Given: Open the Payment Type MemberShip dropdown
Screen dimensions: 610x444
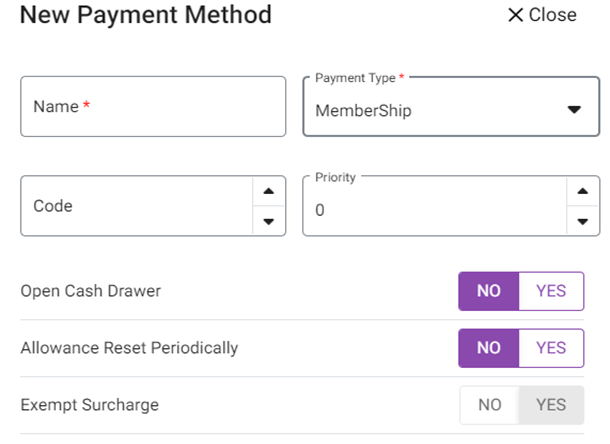Looking at the screenshot, I should click(x=430, y=110).
